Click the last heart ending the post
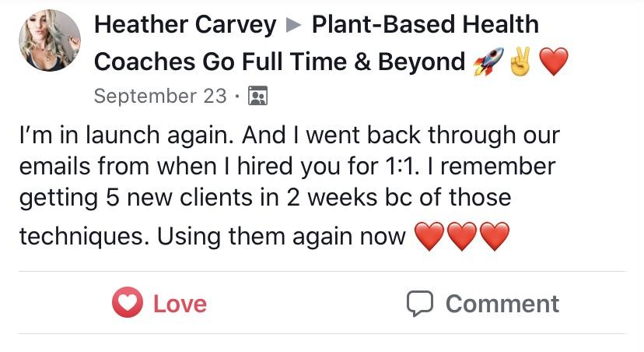Viewport: 644px width, 352px height. [494, 237]
